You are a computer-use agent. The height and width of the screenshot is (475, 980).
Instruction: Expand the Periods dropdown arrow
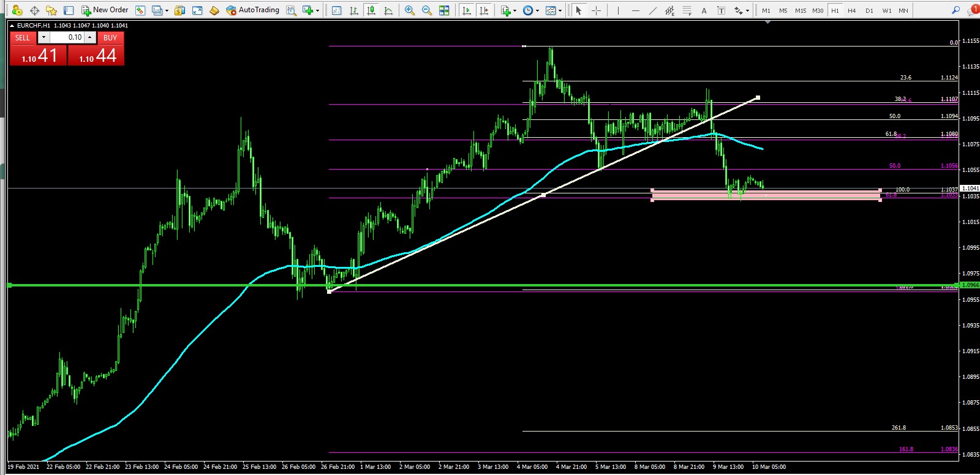click(538, 10)
